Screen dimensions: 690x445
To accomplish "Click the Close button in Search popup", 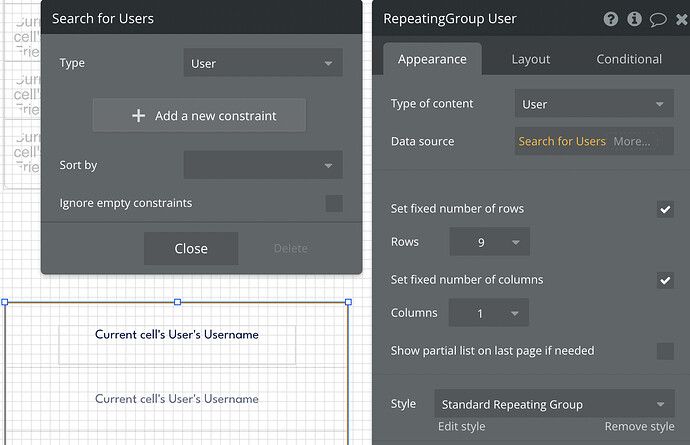I will (x=191, y=248).
